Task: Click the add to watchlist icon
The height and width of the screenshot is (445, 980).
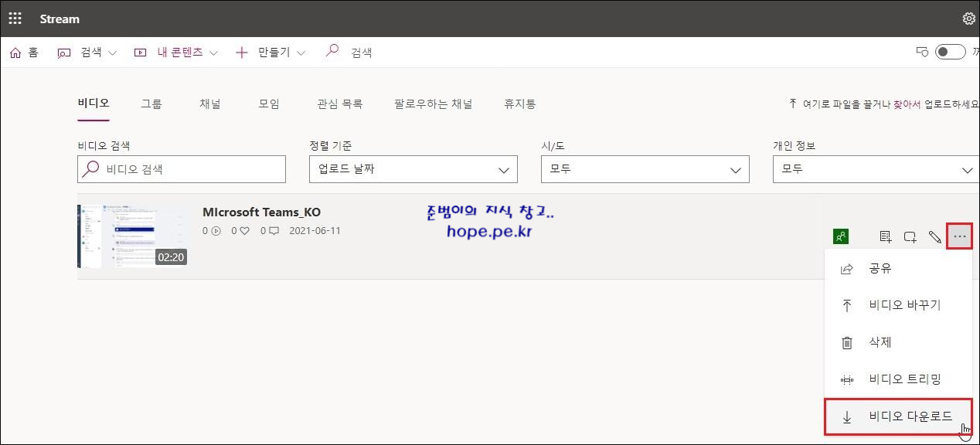Action: (x=886, y=237)
